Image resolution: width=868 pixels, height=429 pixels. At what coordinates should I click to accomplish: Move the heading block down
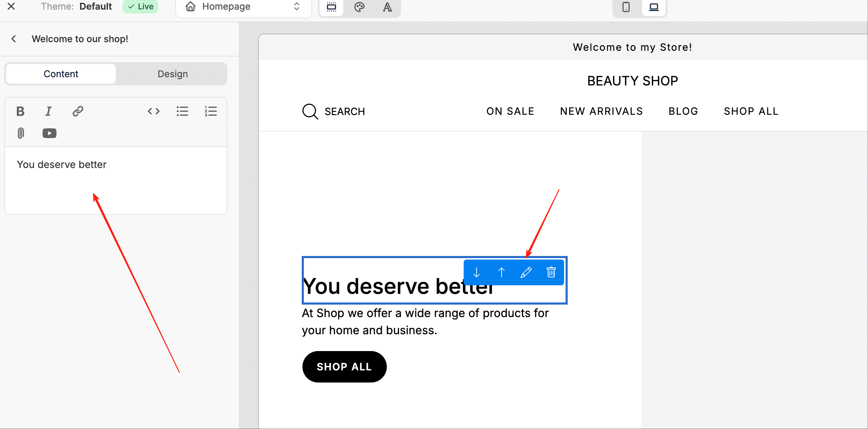pos(477,272)
